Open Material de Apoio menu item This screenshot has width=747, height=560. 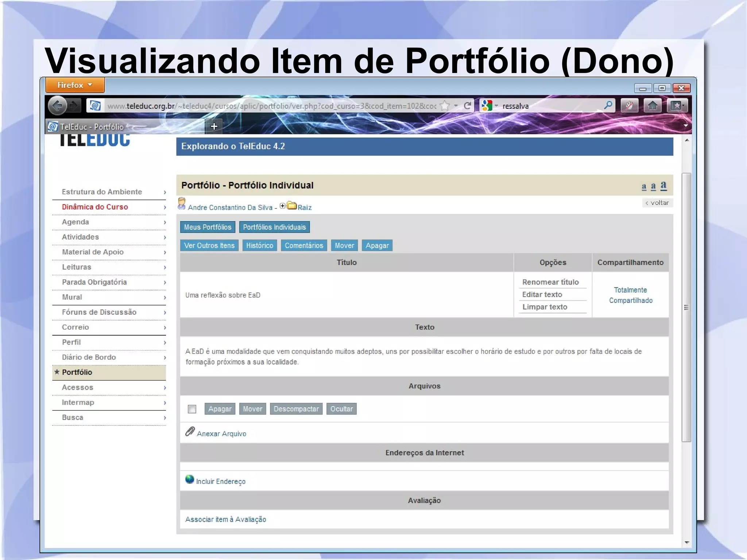click(x=93, y=252)
